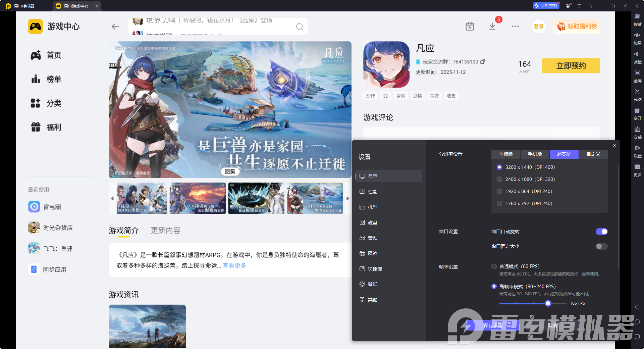Toggle the 窗口自动旋转 switch
Screen dimensions: 644x349
pos(602,232)
